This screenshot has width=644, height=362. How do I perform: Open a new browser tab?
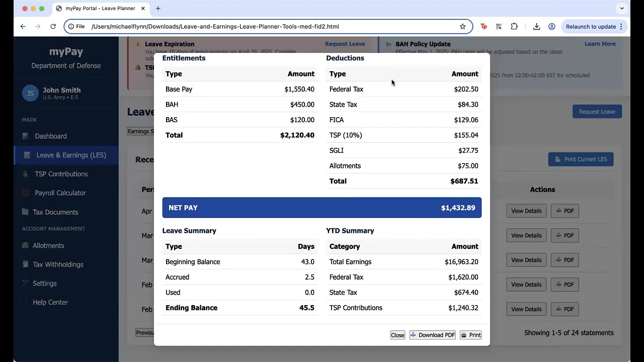(158, 8)
